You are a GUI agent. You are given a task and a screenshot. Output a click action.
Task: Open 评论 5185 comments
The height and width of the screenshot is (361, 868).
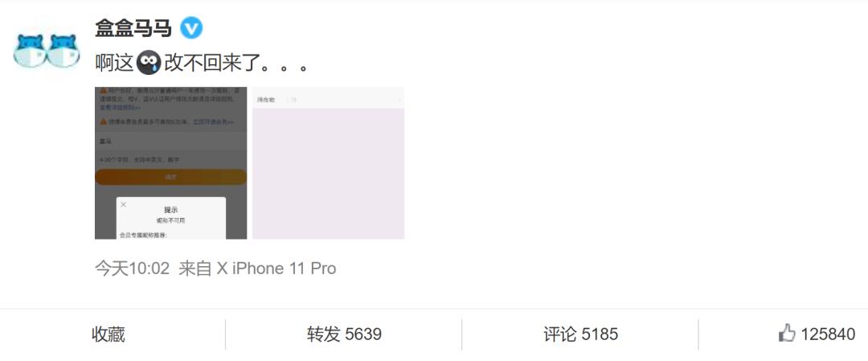pyautogui.click(x=581, y=334)
